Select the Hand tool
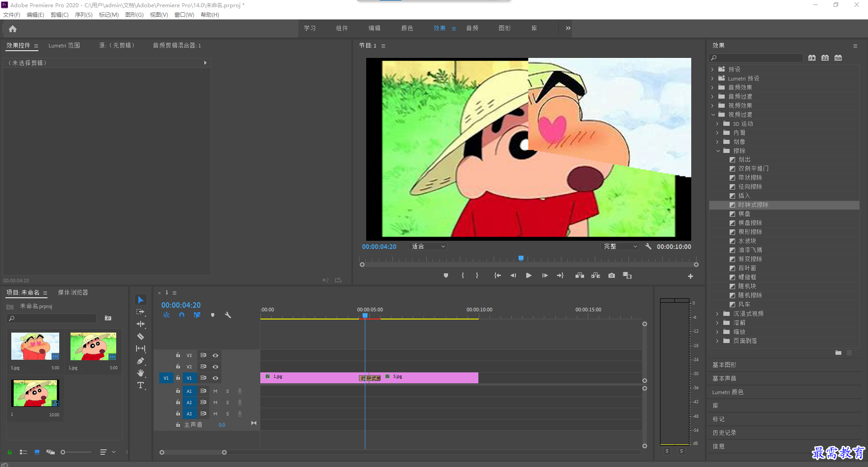 (x=141, y=373)
